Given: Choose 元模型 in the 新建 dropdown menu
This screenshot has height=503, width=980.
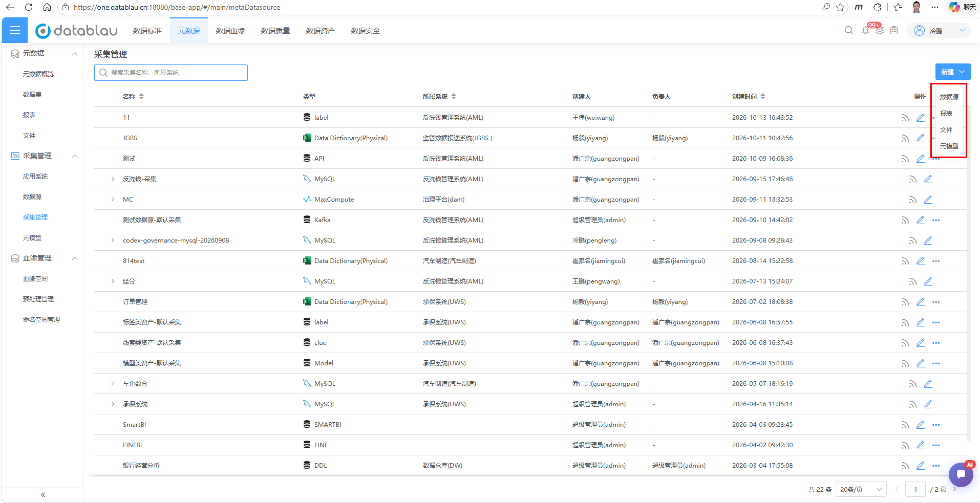Looking at the screenshot, I should pyautogui.click(x=949, y=146).
